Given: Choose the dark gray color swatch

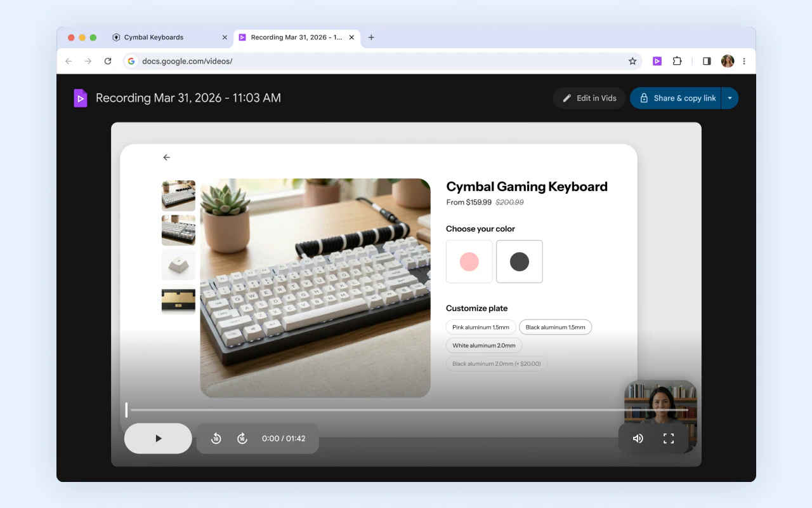Looking at the screenshot, I should pos(520,262).
